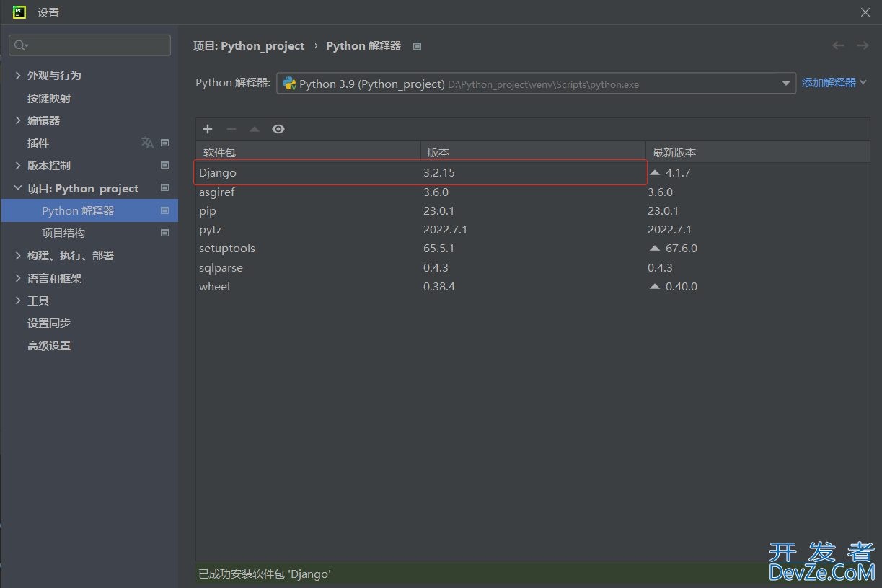
Task: Click the search magnifier icon in settings search
Action: coord(21,45)
